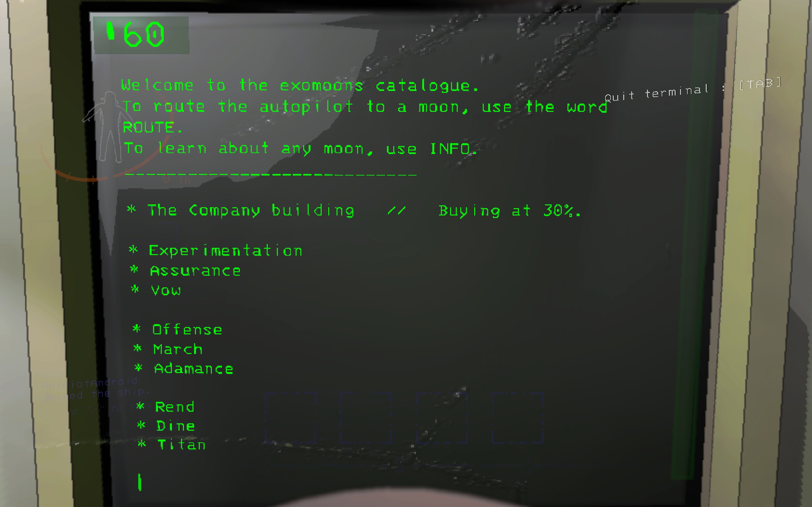Click the player suit status icon
This screenshot has height=507, width=812.
(x=103, y=127)
